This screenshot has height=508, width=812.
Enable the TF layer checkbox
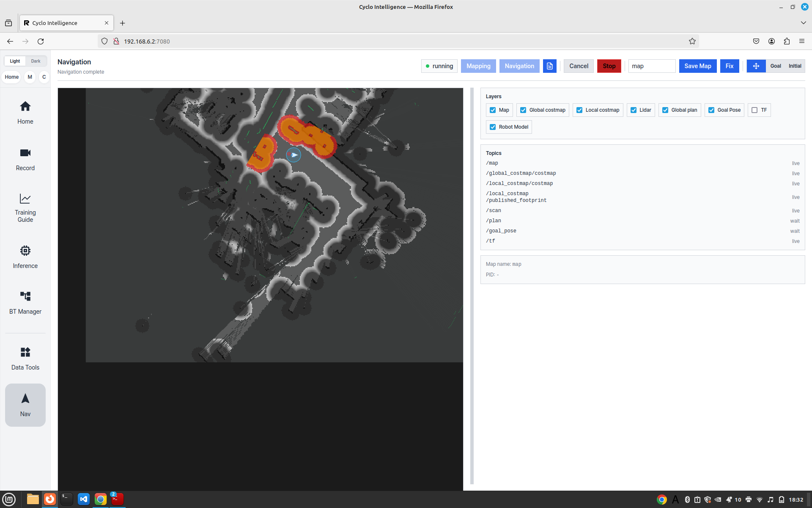pyautogui.click(x=754, y=110)
